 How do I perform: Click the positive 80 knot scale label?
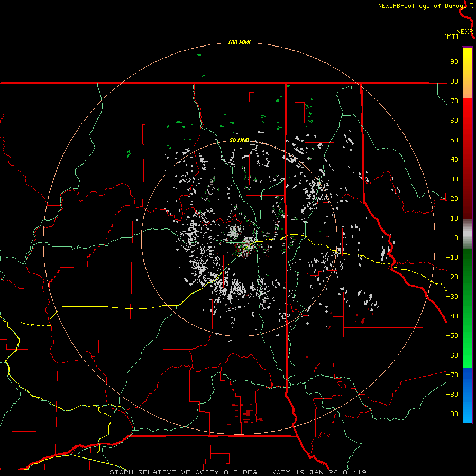coord(454,81)
